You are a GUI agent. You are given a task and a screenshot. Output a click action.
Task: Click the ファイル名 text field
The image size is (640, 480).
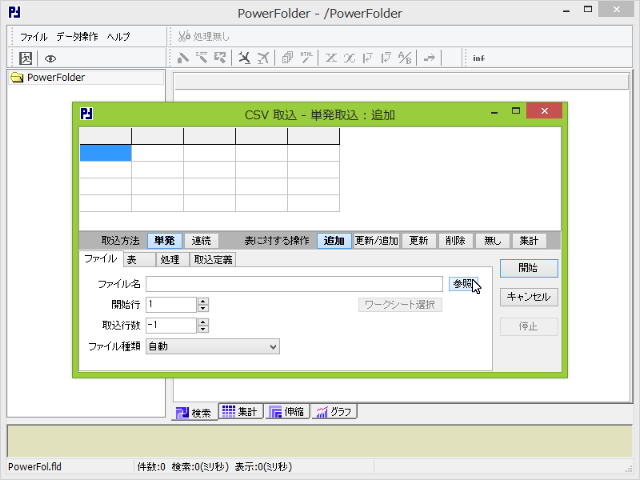click(294, 284)
